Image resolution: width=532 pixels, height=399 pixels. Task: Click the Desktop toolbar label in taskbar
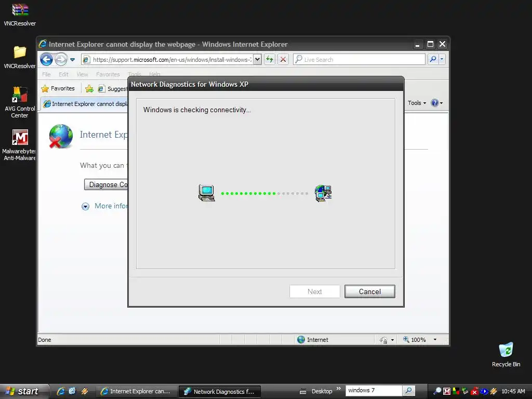click(322, 391)
